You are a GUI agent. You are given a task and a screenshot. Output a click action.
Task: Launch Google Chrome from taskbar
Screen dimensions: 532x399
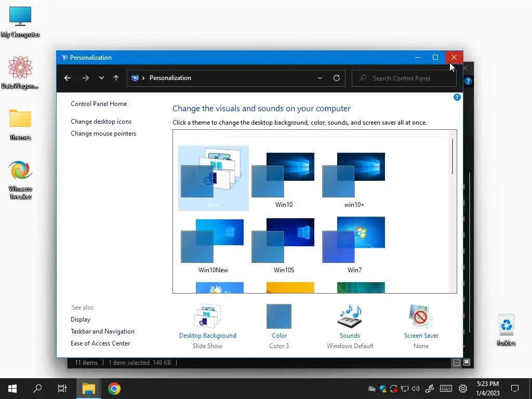coord(114,389)
